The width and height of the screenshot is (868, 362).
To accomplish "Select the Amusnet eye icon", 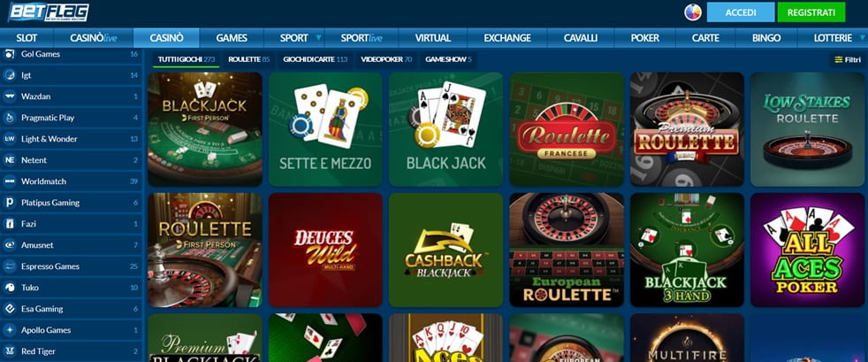I will point(10,245).
